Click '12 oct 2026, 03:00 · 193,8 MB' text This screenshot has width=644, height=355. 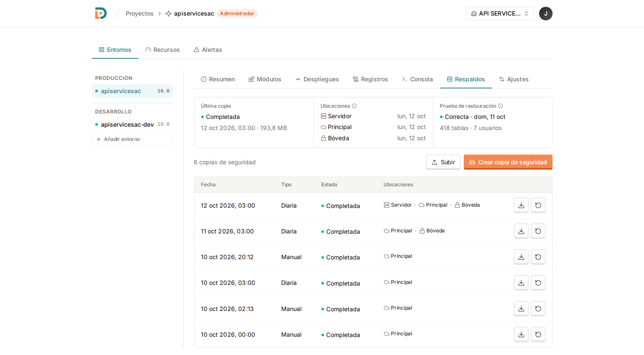coord(244,128)
